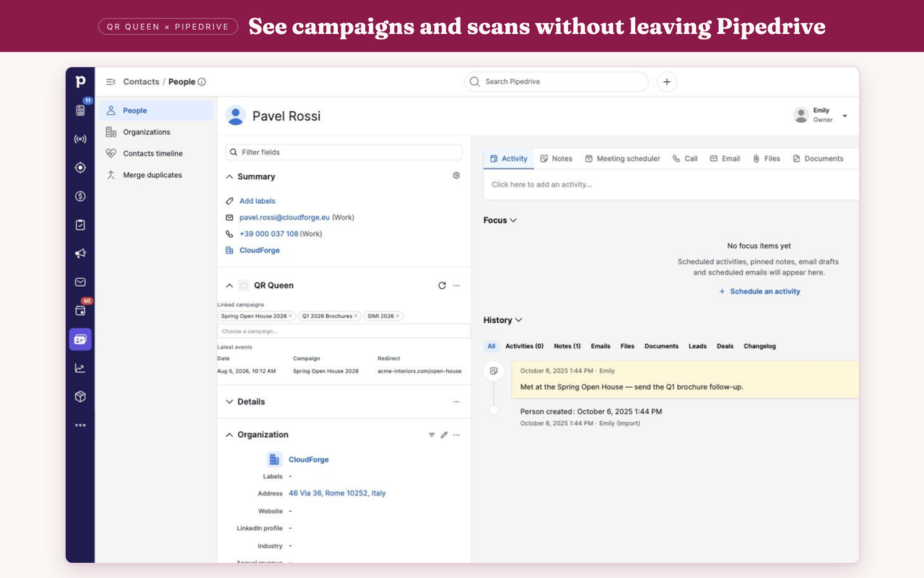Viewport: 924px width, 578px height.
Task: Open Activities calendar icon with badge 50
Action: [x=80, y=311]
